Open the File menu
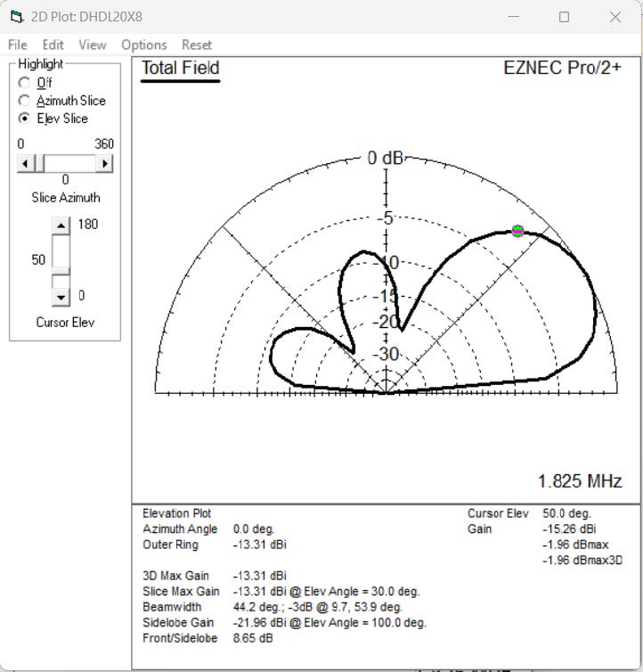The height and width of the screenshot is (672, 643). (x=17, y=45)
